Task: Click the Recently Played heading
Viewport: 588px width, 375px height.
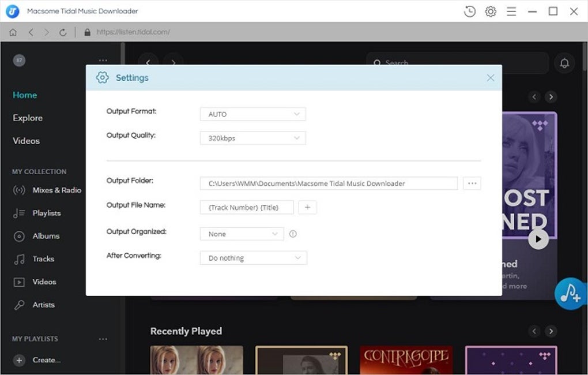Action: pos(186,331)
